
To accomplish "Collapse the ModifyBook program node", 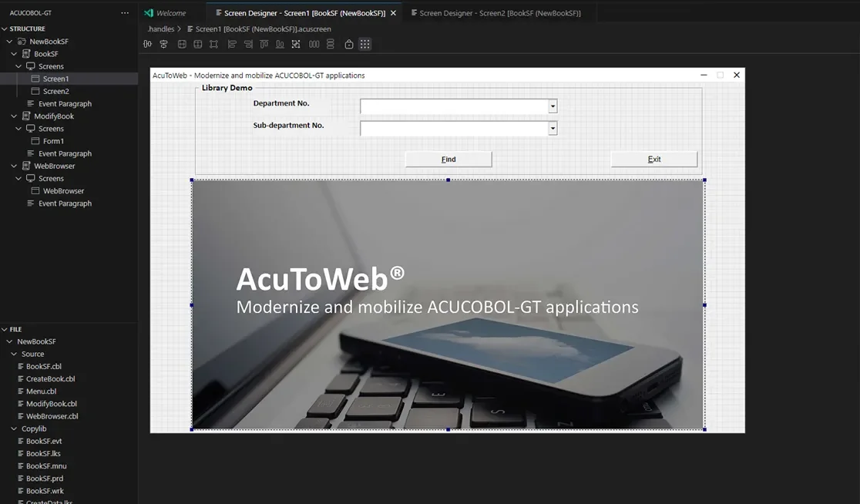I will point(14,116).
